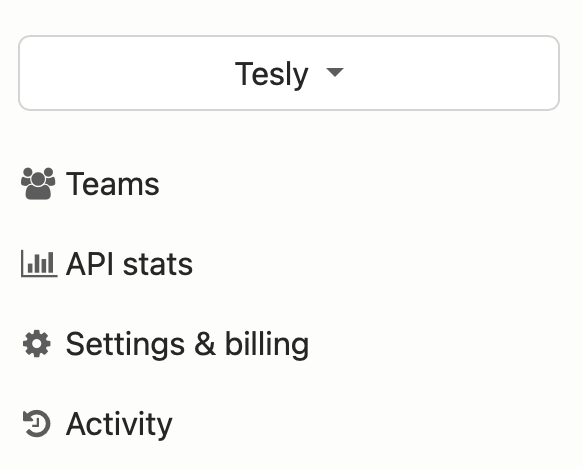Select the Activity text label
The height and width of the screenshot is (469, 583).
[x=119, y=425]
